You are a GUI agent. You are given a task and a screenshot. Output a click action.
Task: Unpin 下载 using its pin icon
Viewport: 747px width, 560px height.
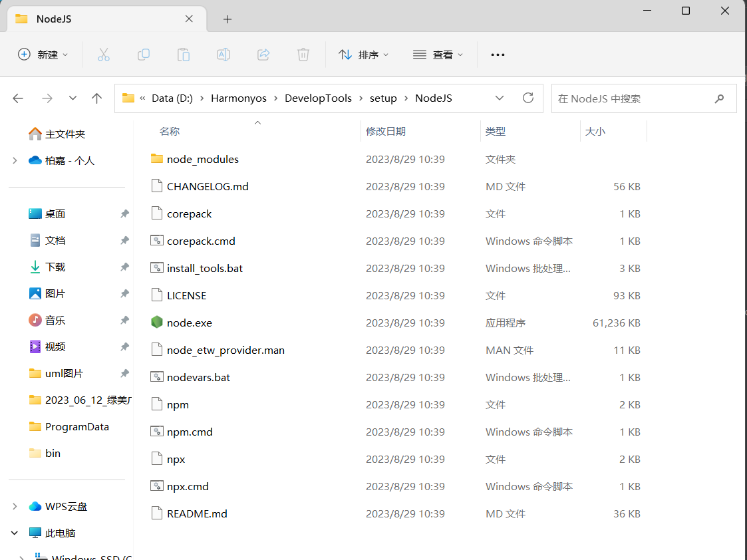tap(124, 267)
